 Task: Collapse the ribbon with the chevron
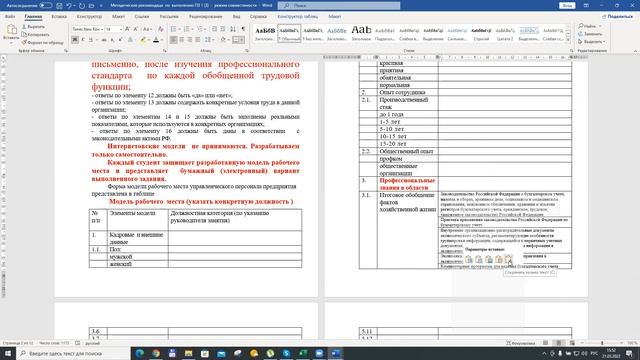click(x=635, y=51)
